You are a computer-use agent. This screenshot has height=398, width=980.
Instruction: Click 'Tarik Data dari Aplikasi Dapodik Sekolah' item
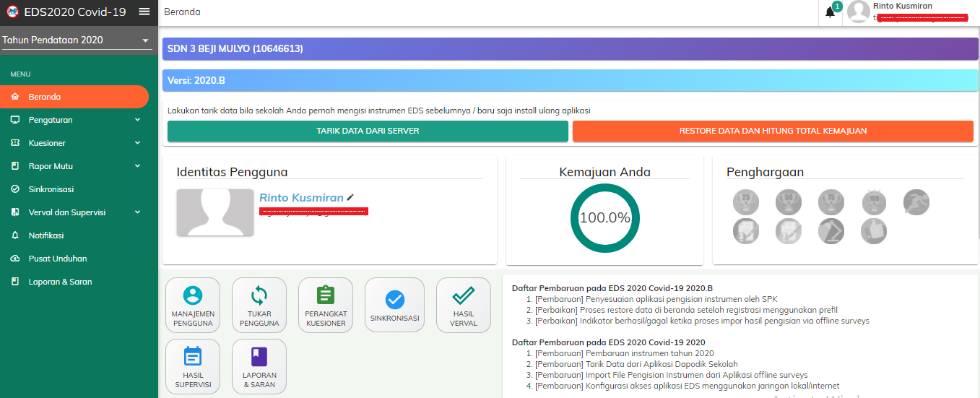(636, 364)
